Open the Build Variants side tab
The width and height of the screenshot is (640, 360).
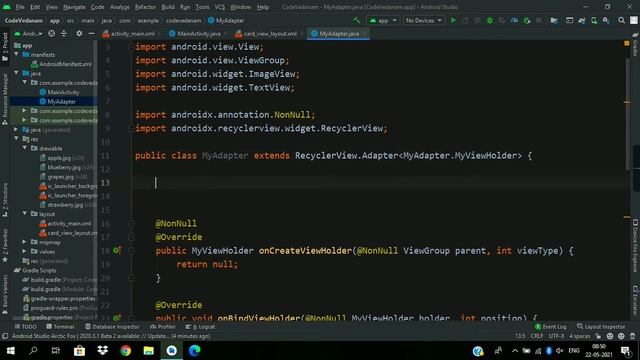pyautogui.click(x=5, y=294)
